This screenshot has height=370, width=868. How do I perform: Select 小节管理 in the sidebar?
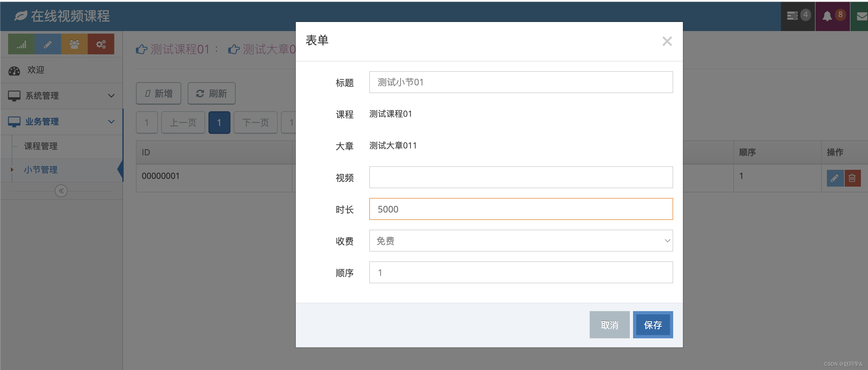[x=41, y=170]
